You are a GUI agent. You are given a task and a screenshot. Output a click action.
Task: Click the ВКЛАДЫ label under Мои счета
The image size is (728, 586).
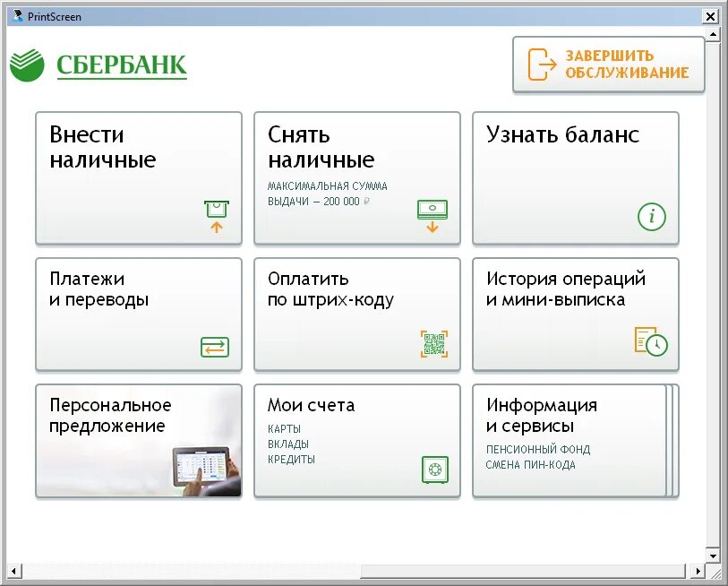(x=288, y=444)
